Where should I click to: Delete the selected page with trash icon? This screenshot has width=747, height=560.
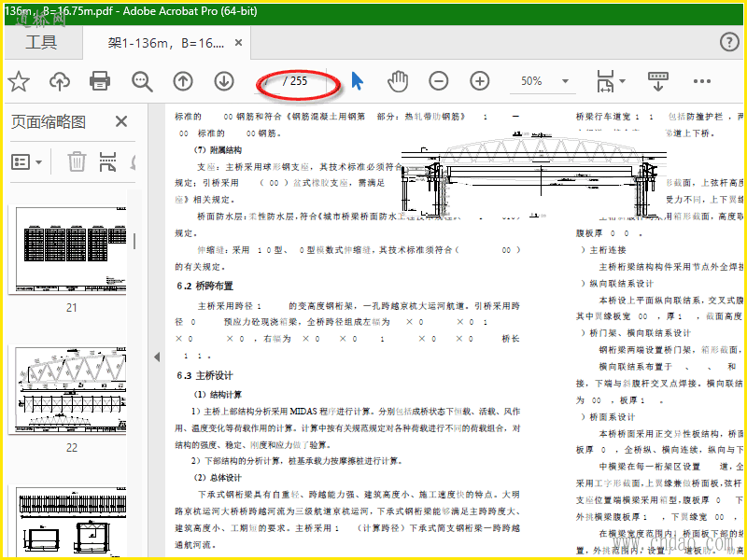pos(77,161)
